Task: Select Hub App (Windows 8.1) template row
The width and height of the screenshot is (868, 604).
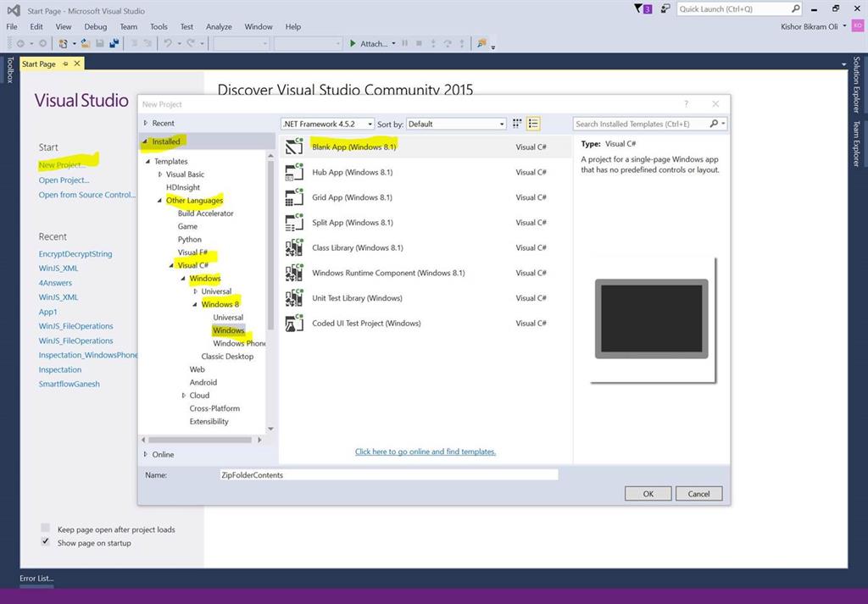Action: point(426,172)
